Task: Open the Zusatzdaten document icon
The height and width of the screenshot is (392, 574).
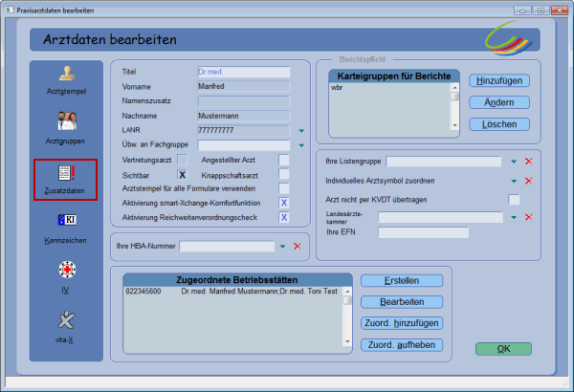Action: [67, 173]
